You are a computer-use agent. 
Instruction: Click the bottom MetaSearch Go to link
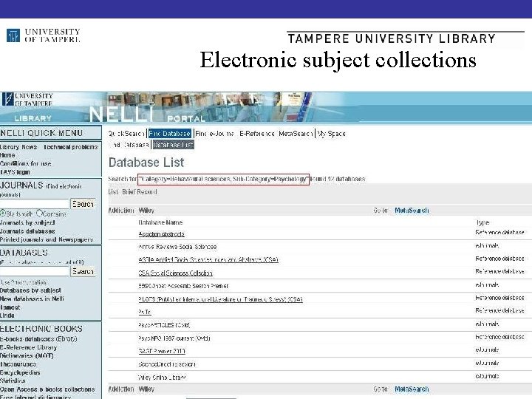tap(412, 389)
